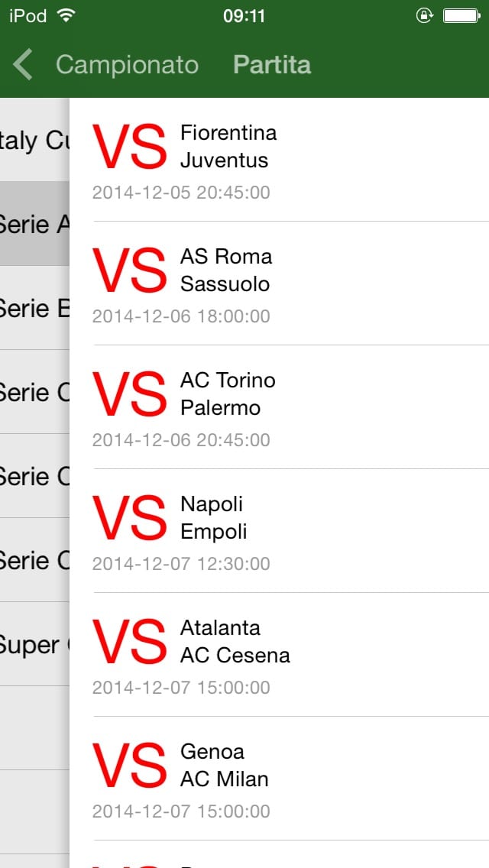Image resolution: width=489 pixels, height=868 pixels.
Task: Tap the VS icon for Napoli–Empoli
Action: pos(129,518)
